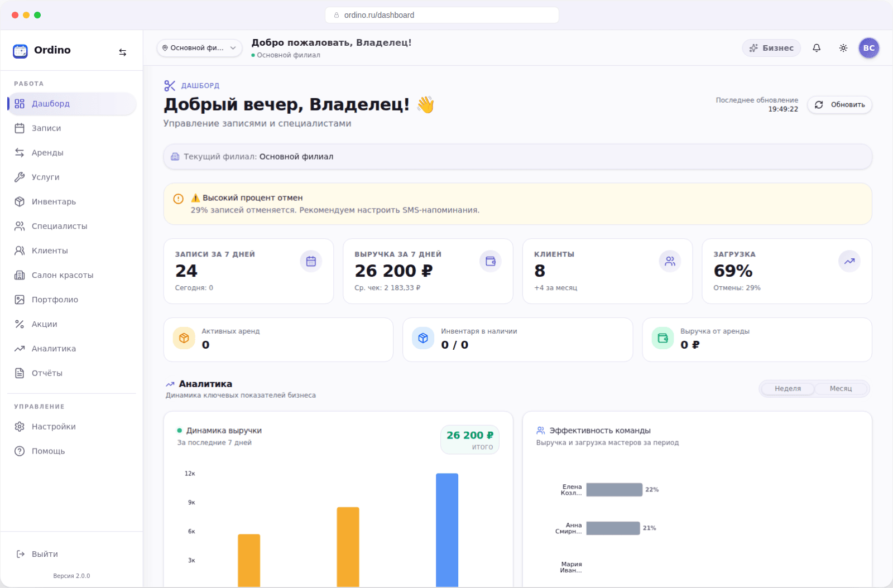Click the Высокий процент отмен alert title
Screen dimensions: 893x588
(247, 198)
